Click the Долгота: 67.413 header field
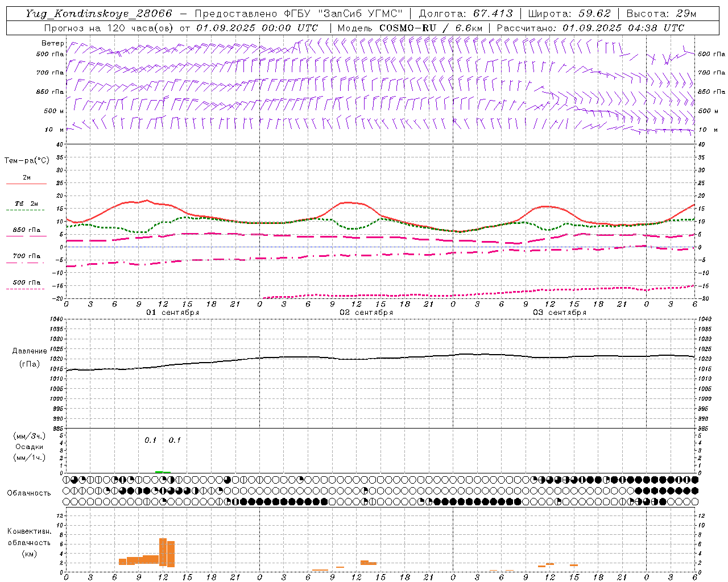728x582 pixels. (466, 14)
